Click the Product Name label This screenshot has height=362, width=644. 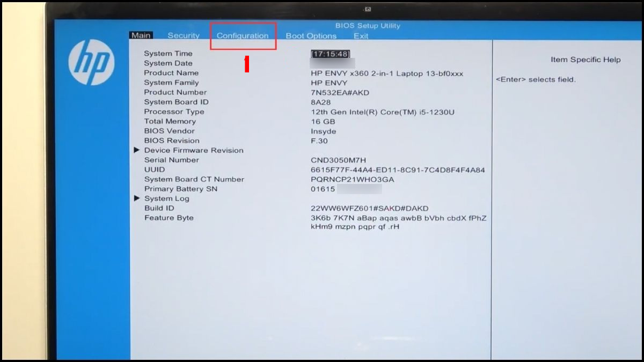click(171, 73)
